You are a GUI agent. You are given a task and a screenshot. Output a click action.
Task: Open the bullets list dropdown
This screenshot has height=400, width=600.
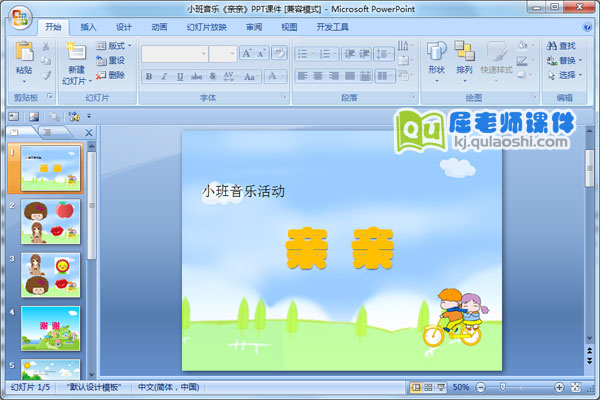coord(306,54)
